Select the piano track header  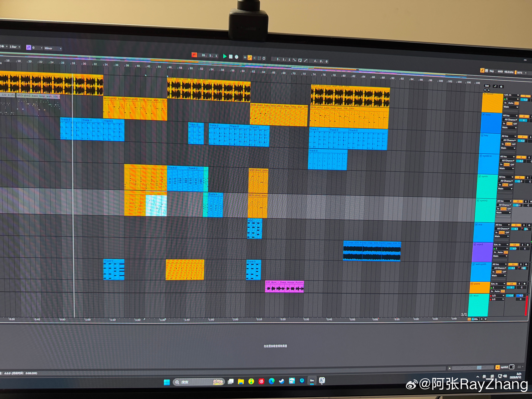(480, 287)
